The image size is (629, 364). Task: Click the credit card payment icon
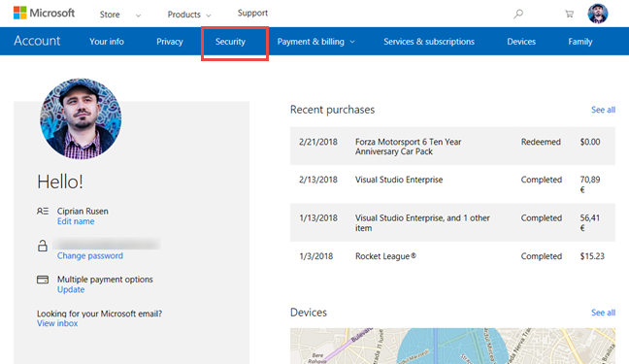(x=43, y=280)
